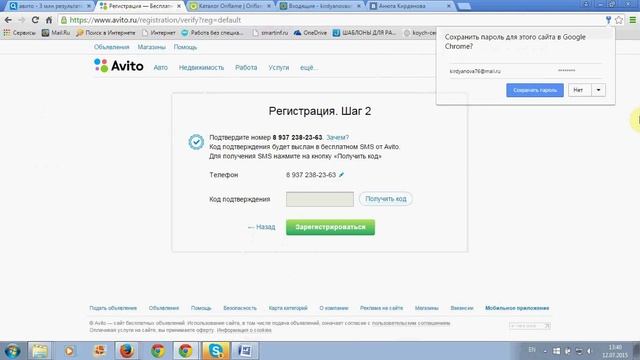
Task: Click the Зачем? link
Action: 337,138
